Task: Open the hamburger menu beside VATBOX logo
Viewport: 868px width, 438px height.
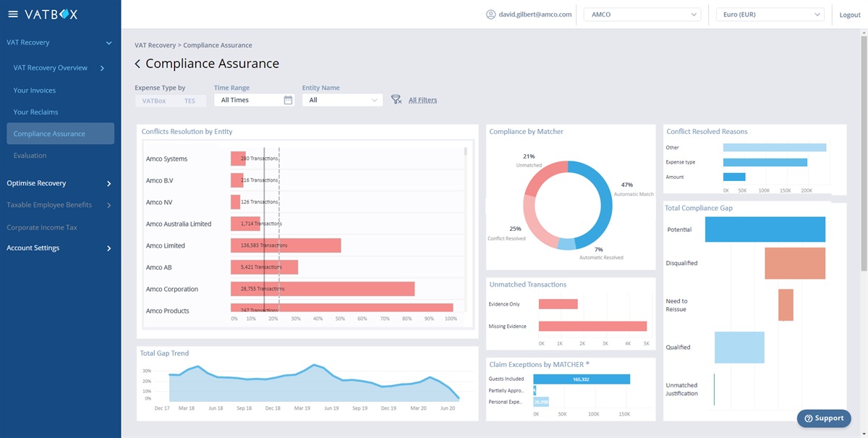Action: click(12, 14)
